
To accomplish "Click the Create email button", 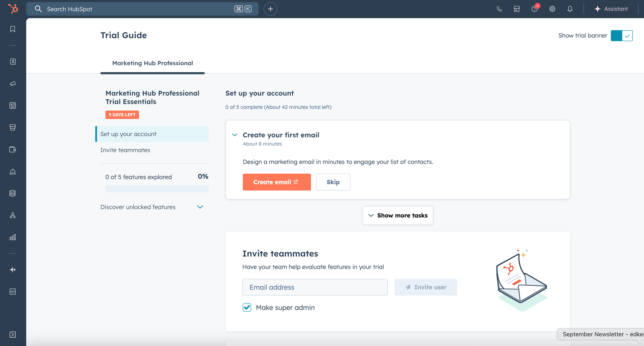I will (x=277, y=182).
